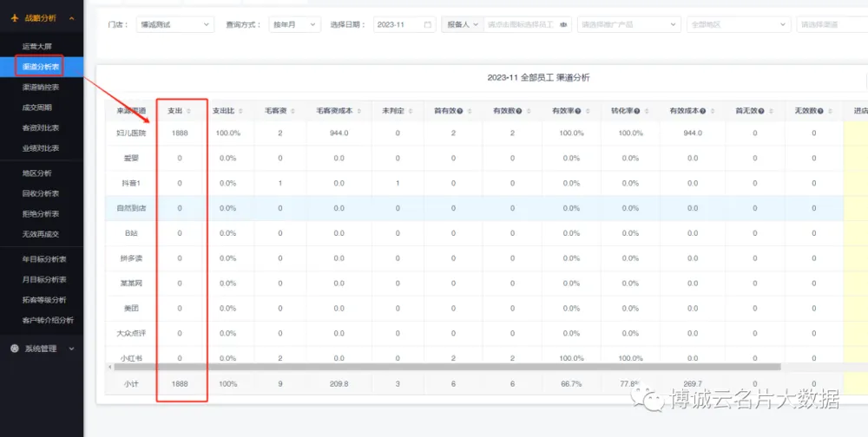The height and width of the screenshot is (437, 868).
Task: Expand the 系统管理 sidebar menu
Action: tap(42, 349)
